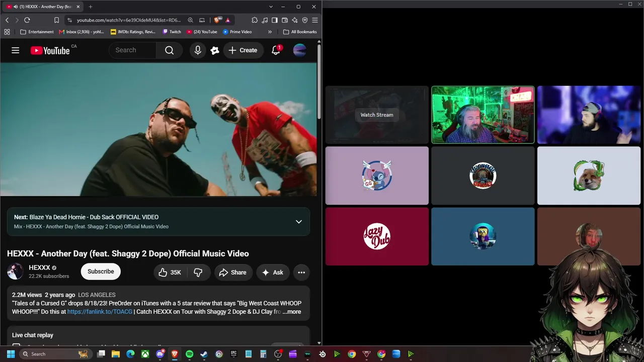
Task: Open the YouTube guide hamburger menu
Action: [x=16, y=50]
